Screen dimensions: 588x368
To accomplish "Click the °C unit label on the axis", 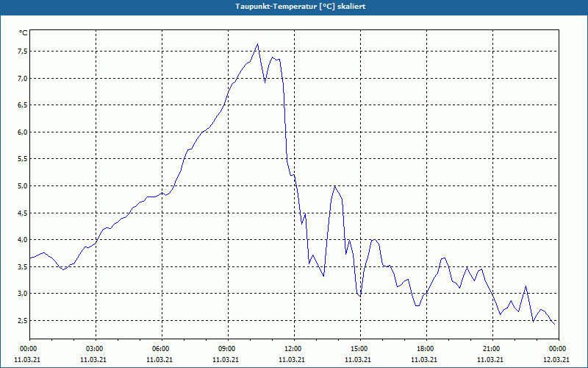I will (24, 33).
